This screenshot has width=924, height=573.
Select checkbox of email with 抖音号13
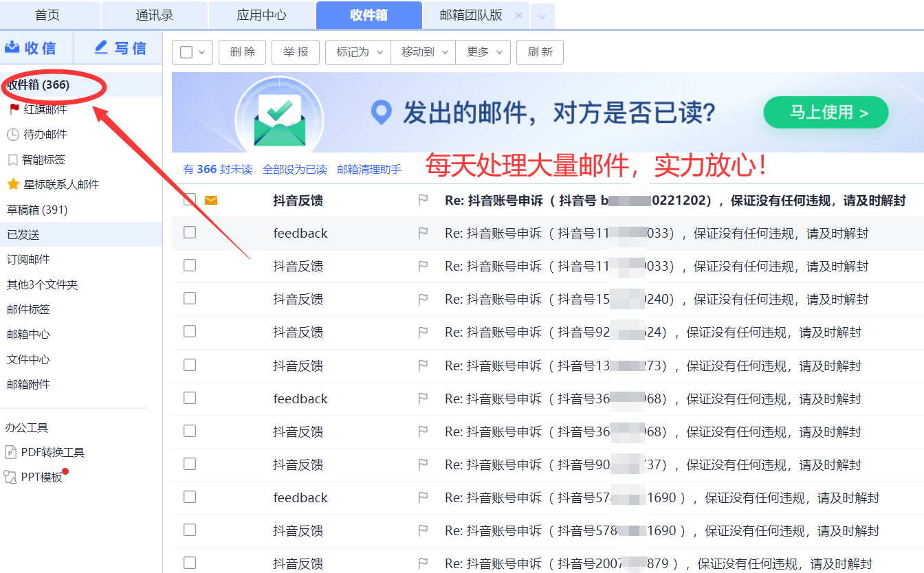pos(190,365)
